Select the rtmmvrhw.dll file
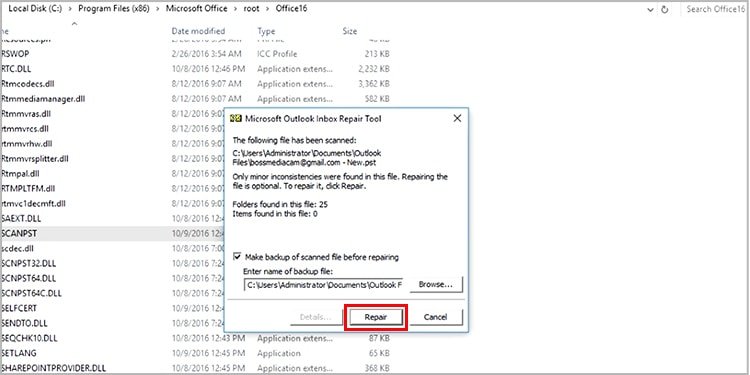 (27, 143)
